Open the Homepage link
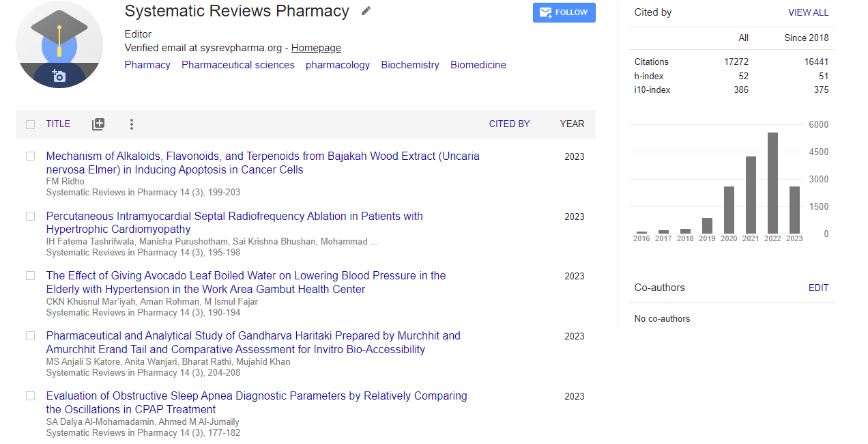The height and width of the screenshot is (444, 868). 316,48
